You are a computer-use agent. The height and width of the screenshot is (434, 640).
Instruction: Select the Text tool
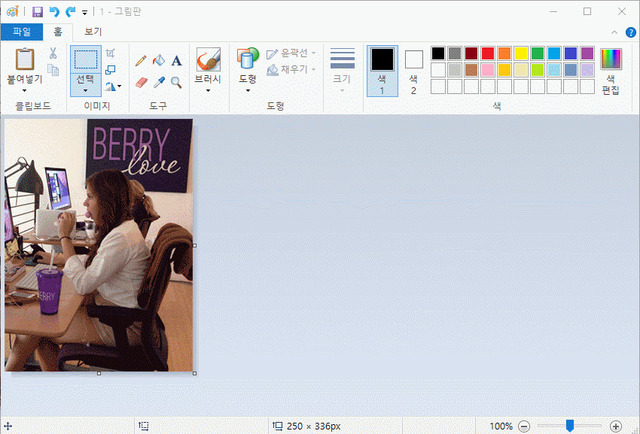(176, 61)
